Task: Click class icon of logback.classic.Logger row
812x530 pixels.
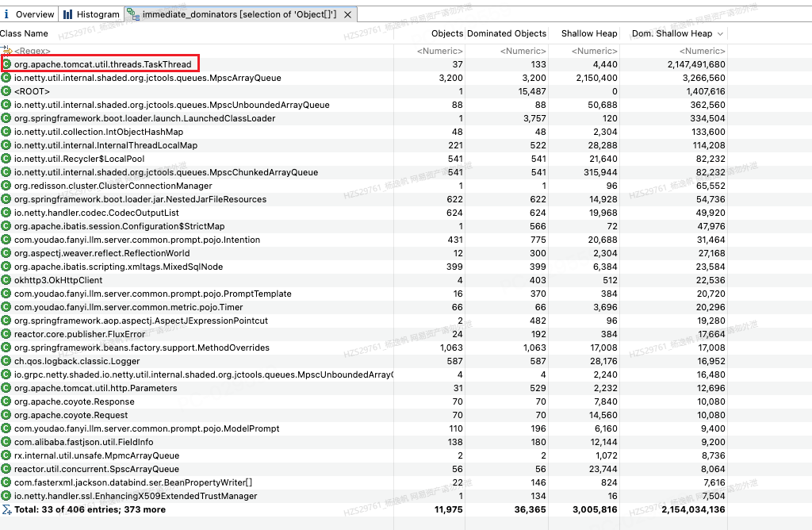Action: [x=6, y=360]
